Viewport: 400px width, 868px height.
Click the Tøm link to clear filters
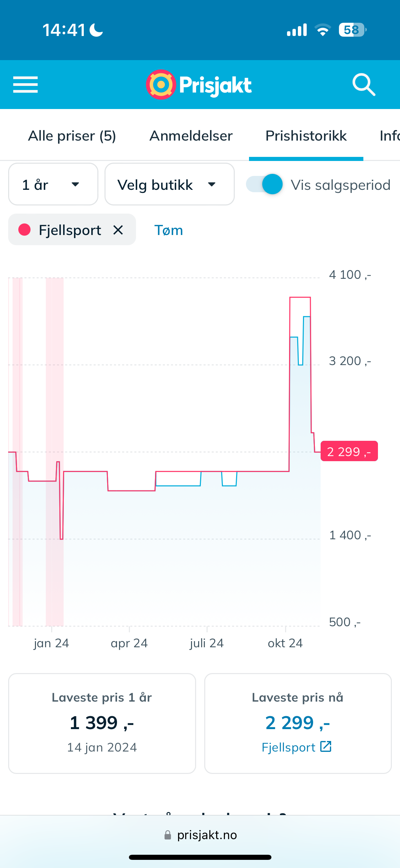169,230
